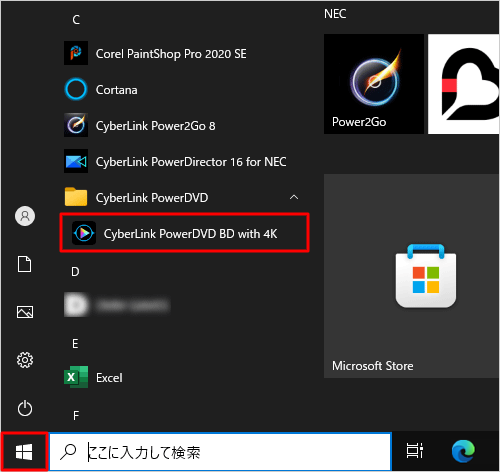This screenshot has height=472, width=500.
Task: Open Pictures icon in Start sidebar
Action: coord(25,312)
